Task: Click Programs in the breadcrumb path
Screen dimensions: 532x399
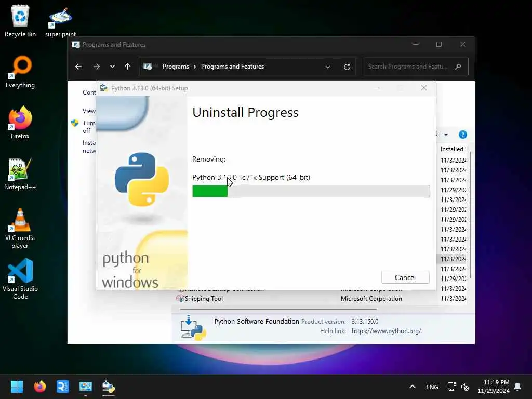Action: (x=176, y=66)
